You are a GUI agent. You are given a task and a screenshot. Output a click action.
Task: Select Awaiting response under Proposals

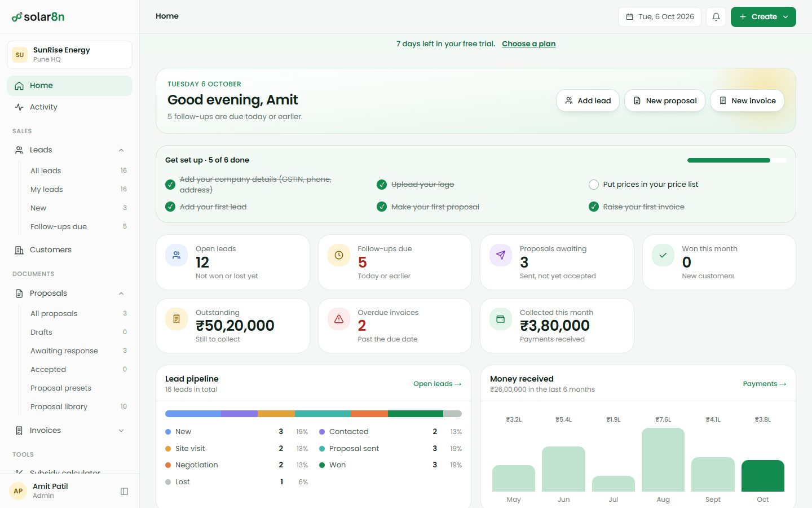(78, 351)
